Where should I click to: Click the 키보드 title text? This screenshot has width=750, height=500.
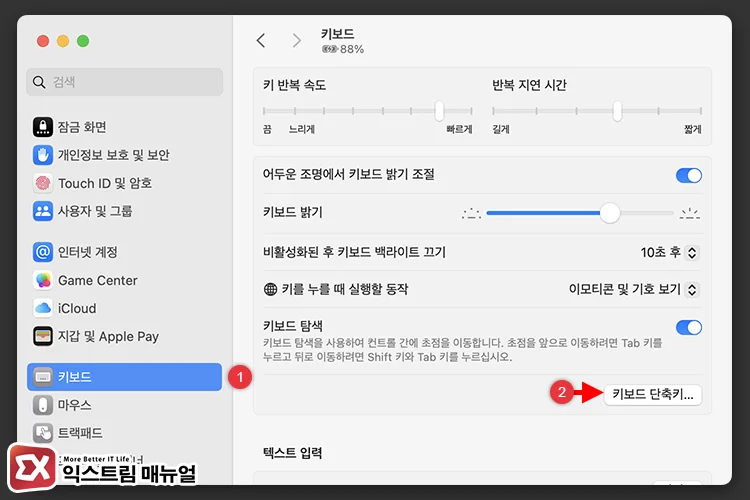(x=338, y=34)
